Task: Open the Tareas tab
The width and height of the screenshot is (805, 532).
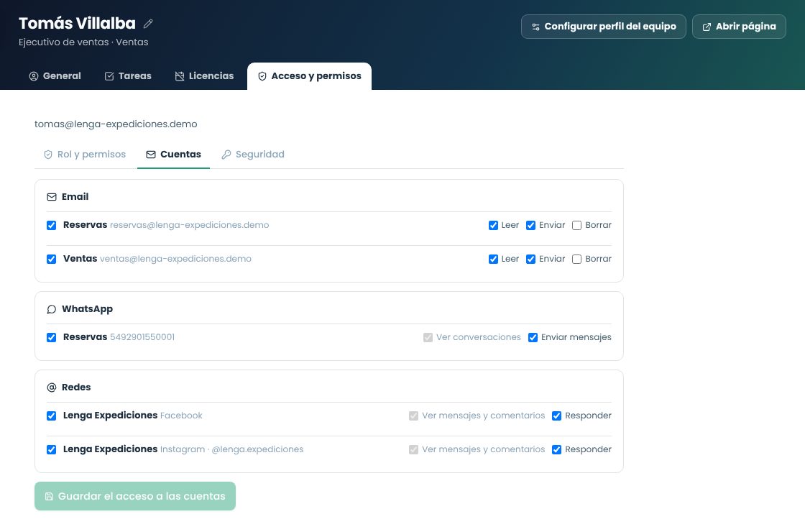Action: pyautogui.click(x=128, y=76)
